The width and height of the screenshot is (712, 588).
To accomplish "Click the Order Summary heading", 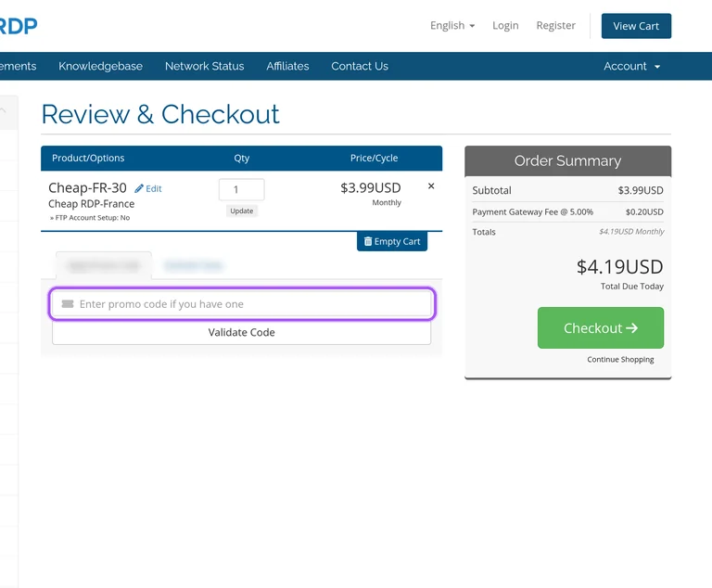I will (x=567, y=160).
